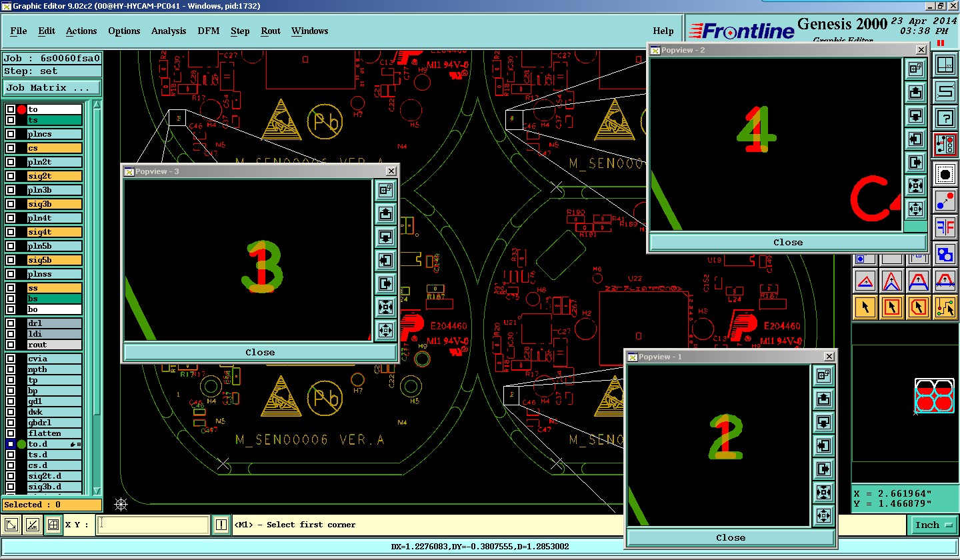
Task: Open the Help menu
Action: 663,31
